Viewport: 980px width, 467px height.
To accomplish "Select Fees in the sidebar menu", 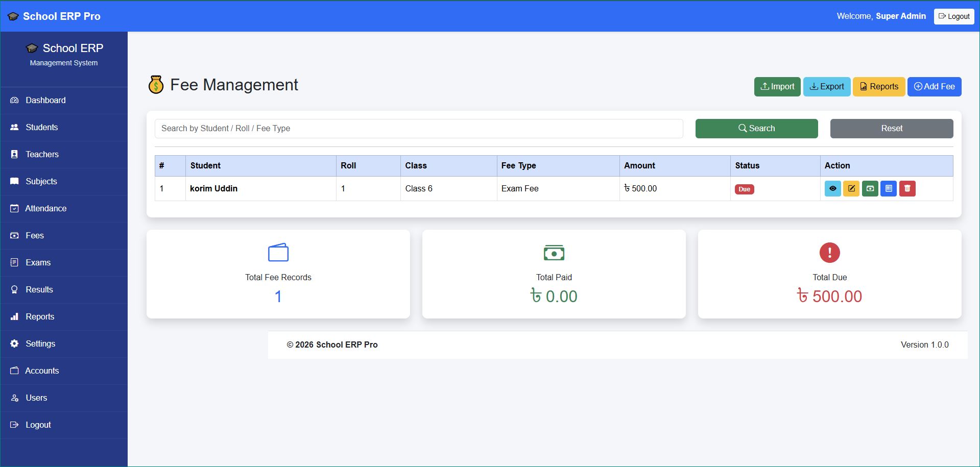I will [x=64, y=236].
